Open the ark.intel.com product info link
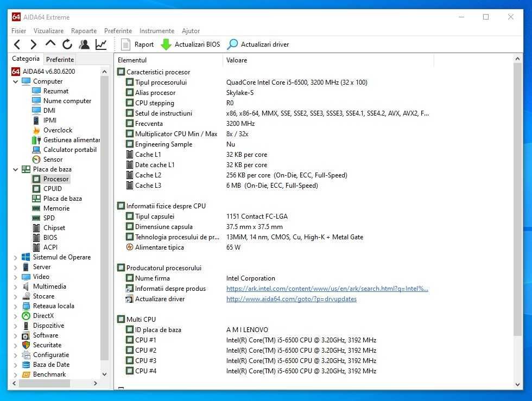 327,289
